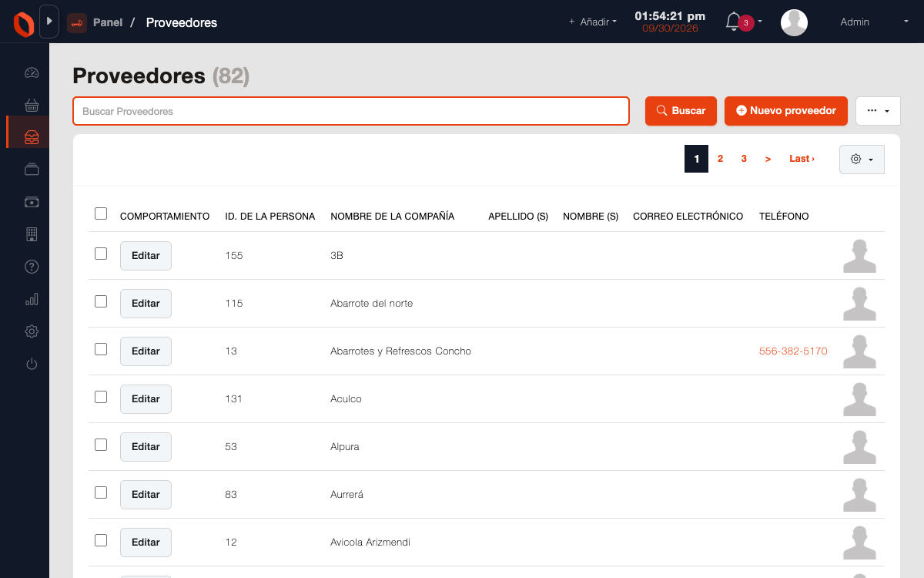
Task: Click avatar placeholder for Avicola Arizmendi
Action: click(x=859, y=543)
